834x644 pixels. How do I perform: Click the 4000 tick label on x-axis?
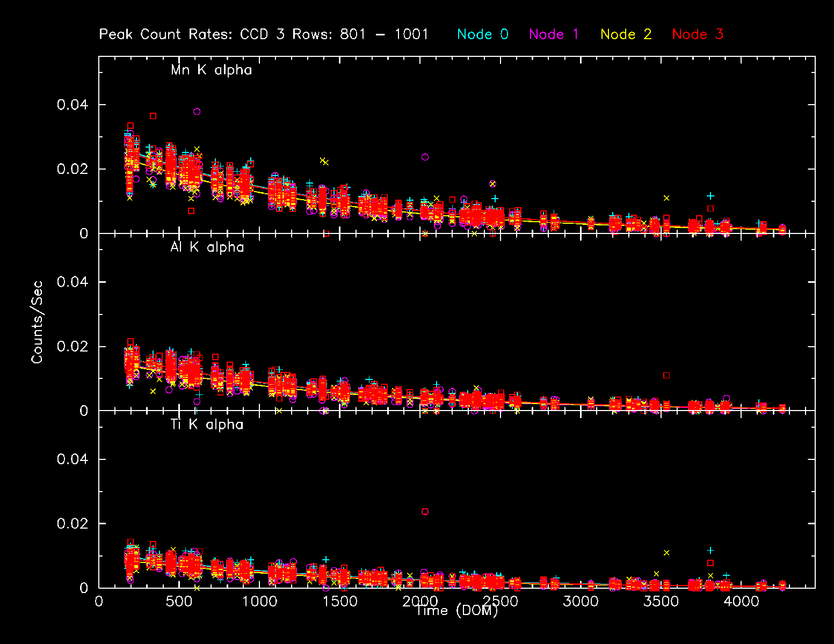coord(741,601)
